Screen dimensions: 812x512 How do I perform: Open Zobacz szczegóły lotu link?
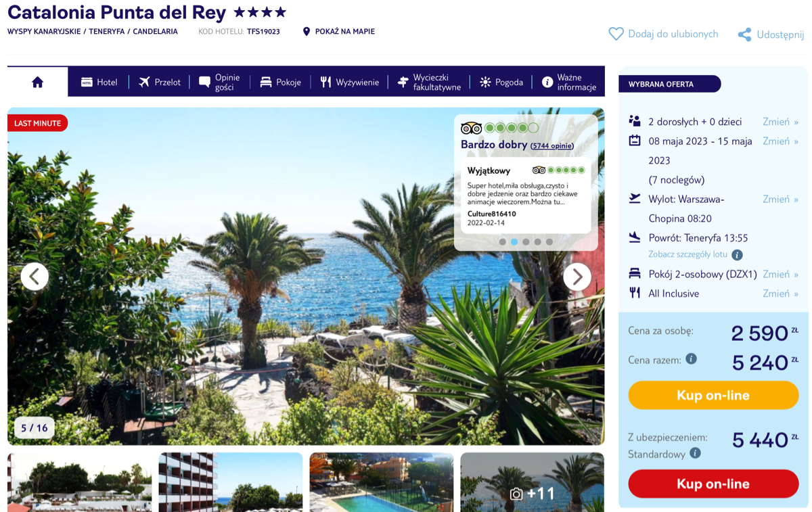(687, 254)
